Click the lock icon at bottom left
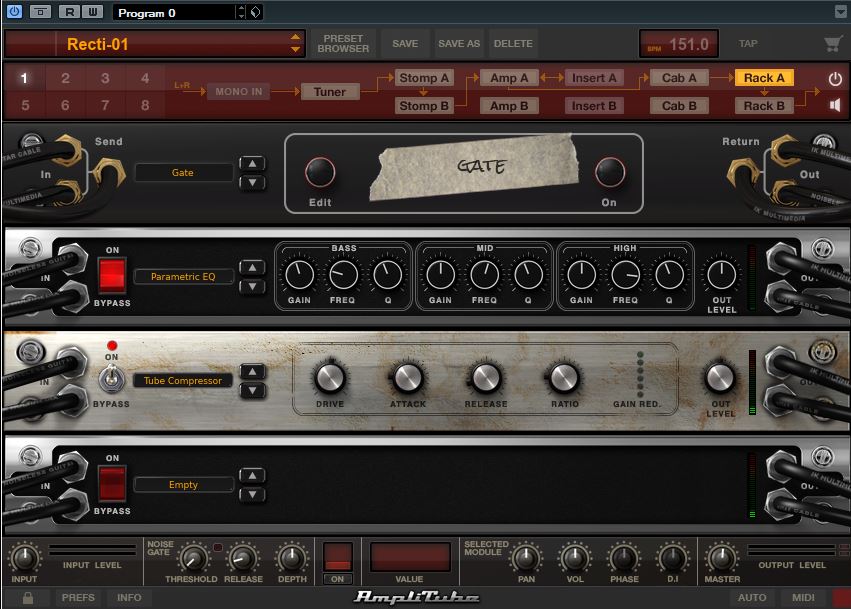 tap(28, 598)
